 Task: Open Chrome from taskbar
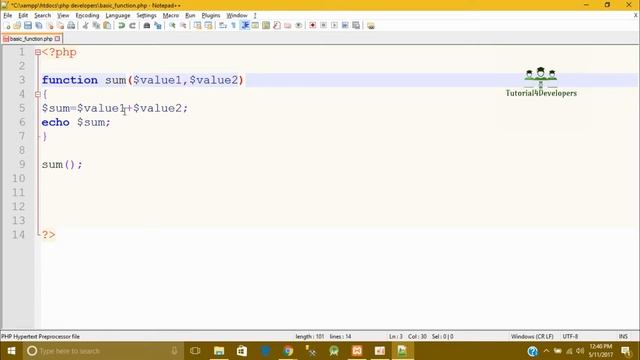(288, 351)
